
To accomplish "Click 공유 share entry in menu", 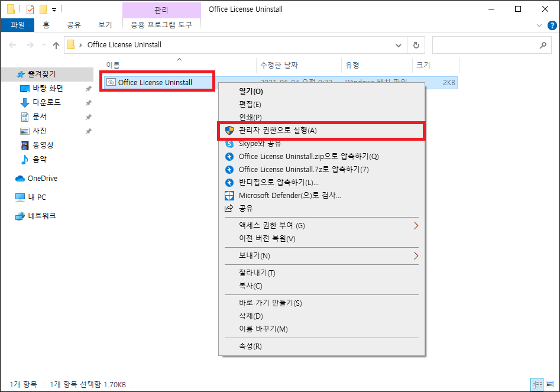I will [x=322, y=208].
